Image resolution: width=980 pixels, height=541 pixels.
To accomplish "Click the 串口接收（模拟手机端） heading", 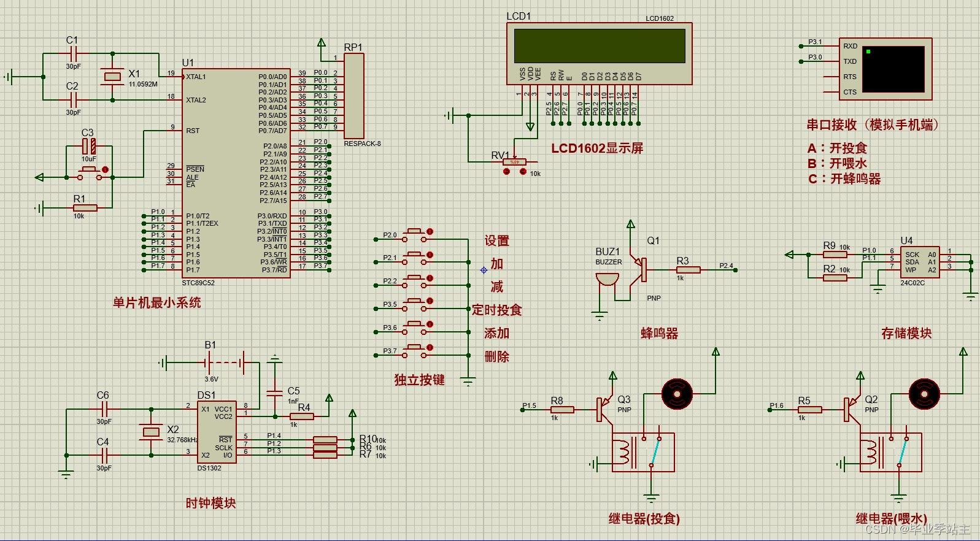I will tap(872, 125).
